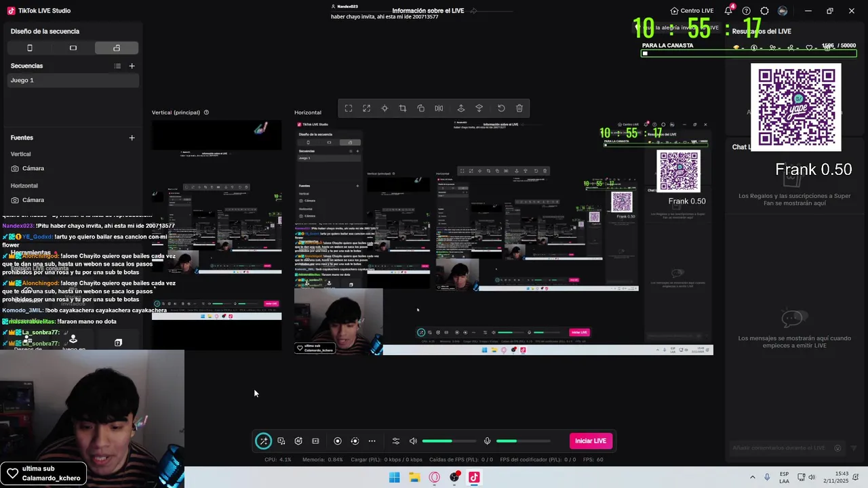Click the ESP LAA language indicator

coord(784,477)
